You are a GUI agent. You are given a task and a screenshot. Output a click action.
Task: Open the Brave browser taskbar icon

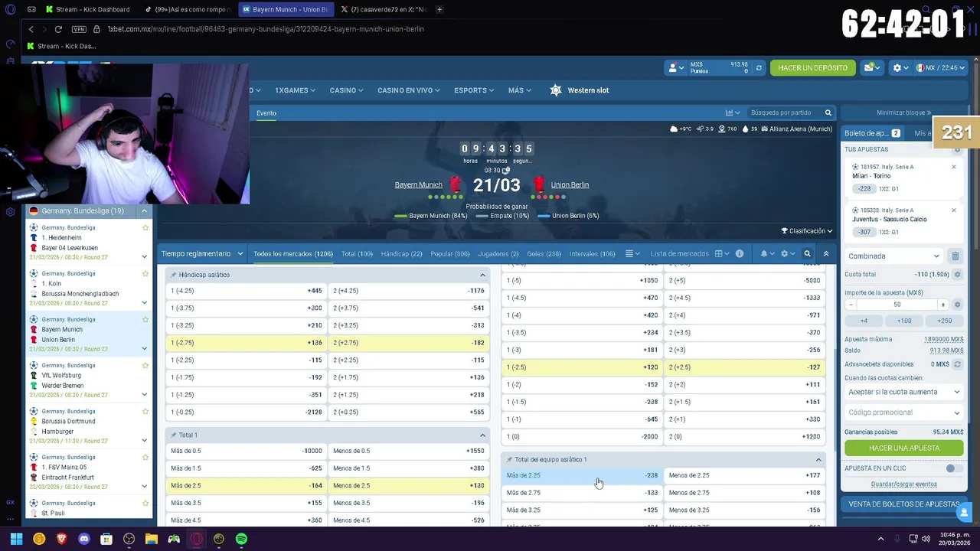[61, 539]
